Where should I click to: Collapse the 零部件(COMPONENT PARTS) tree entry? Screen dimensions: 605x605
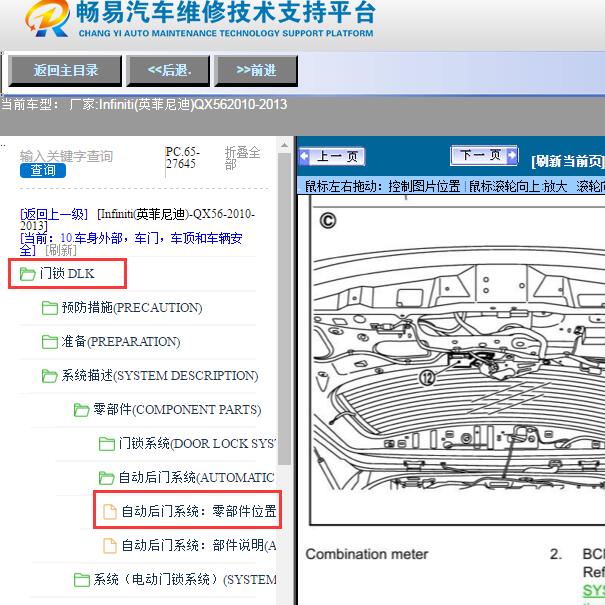(177, 409)
